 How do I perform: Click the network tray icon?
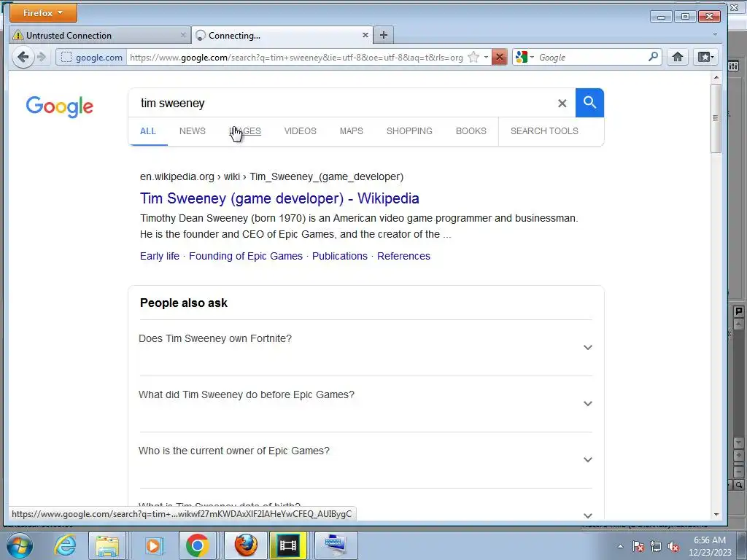[x=656, y=546]
